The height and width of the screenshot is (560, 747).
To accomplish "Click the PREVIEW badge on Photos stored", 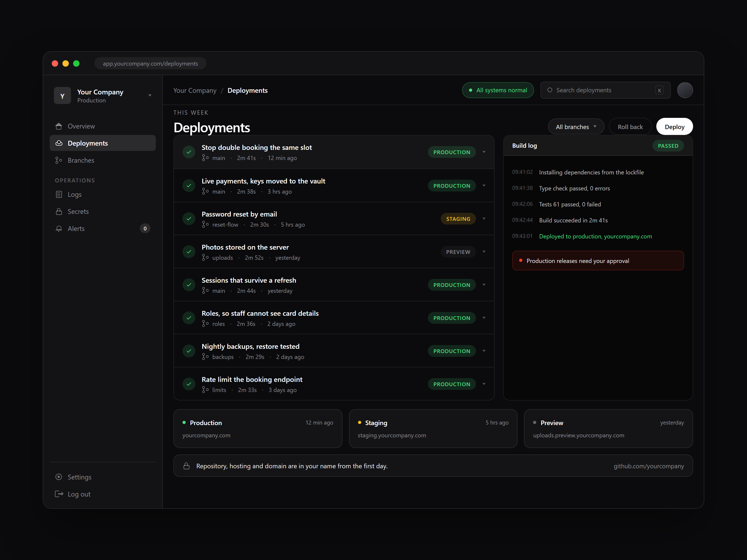I will (x=458, y=252).
